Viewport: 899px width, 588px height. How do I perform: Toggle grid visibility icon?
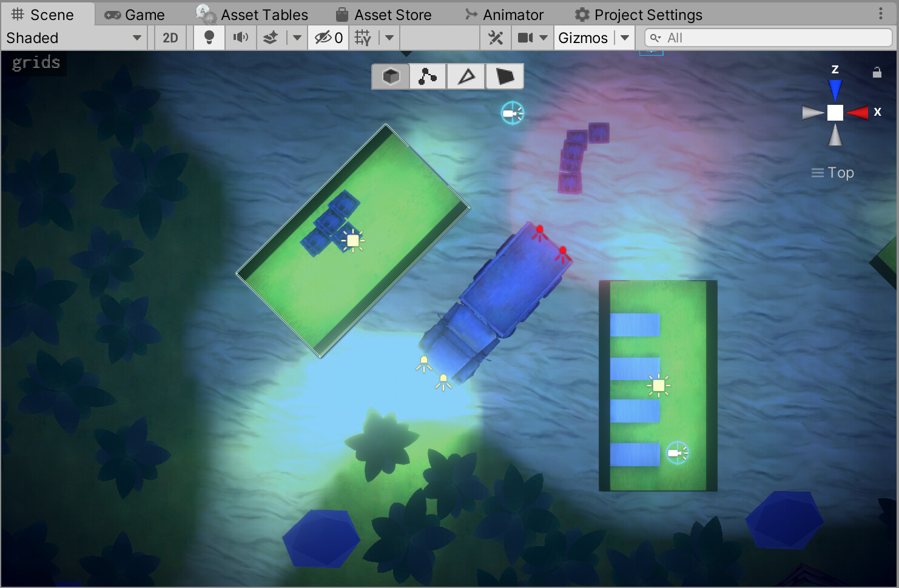pyautogui.click(x=363, y=38)
